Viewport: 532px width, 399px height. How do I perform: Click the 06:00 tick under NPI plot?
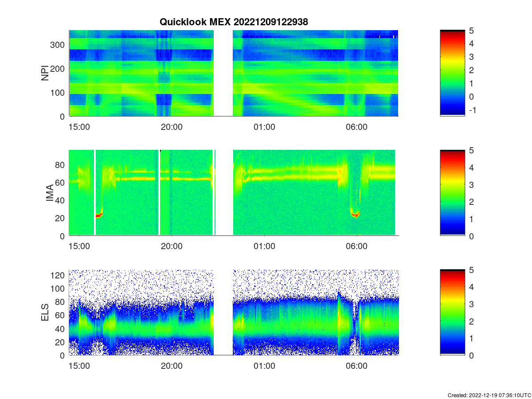(357, 127)
